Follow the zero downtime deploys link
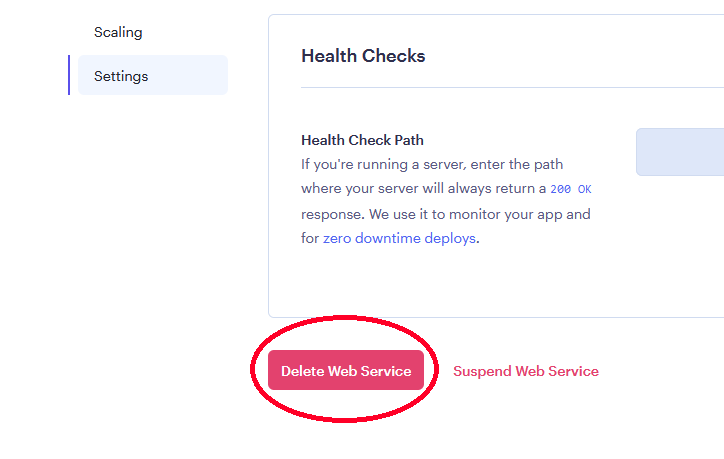 (399, 238)
